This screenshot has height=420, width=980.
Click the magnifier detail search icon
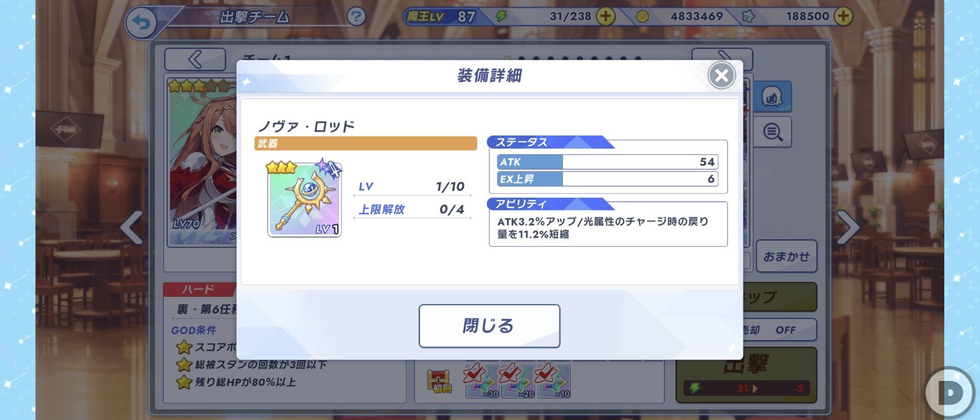[772, 132]
